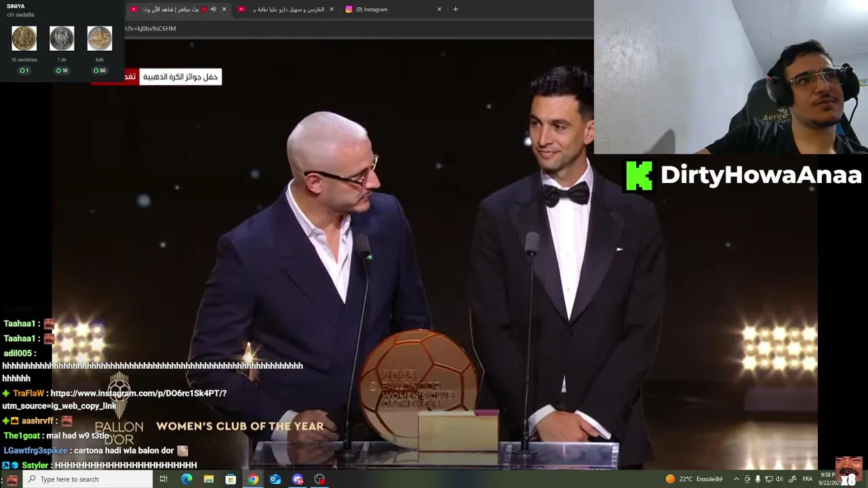The width and height of the screenshot is (868, 488).
Task: Click the SINIYA overlay title
Action: point(16,7)
